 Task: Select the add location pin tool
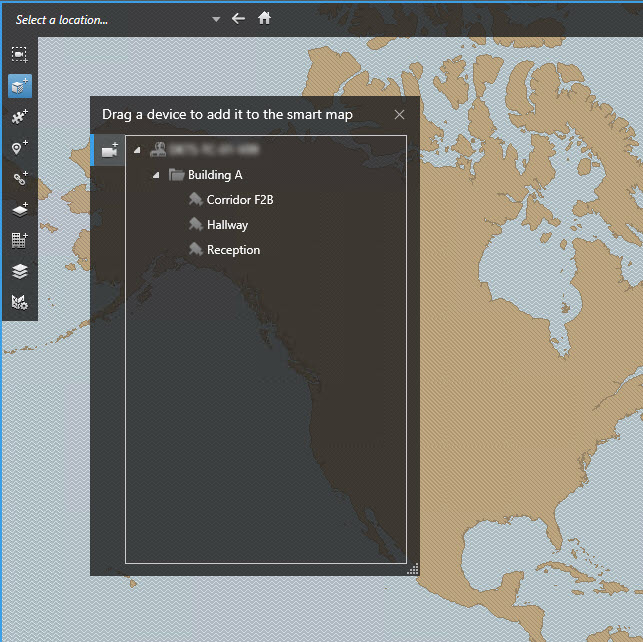click(x=20, y=148)
